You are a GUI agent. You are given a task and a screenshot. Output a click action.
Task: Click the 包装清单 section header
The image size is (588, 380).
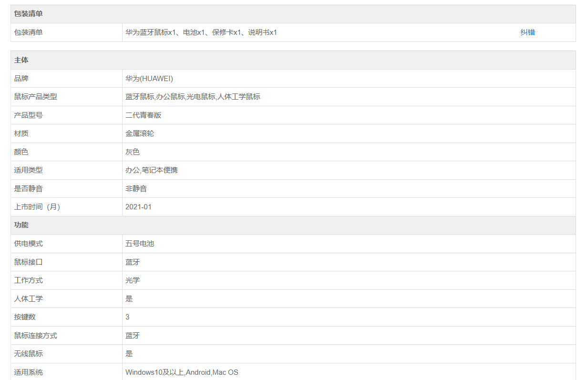pyautogui.click(x=29, y=14)
